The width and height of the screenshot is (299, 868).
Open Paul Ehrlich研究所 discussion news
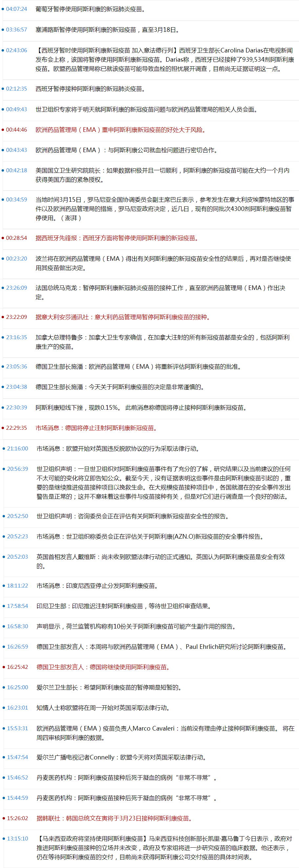pos(161,647)
